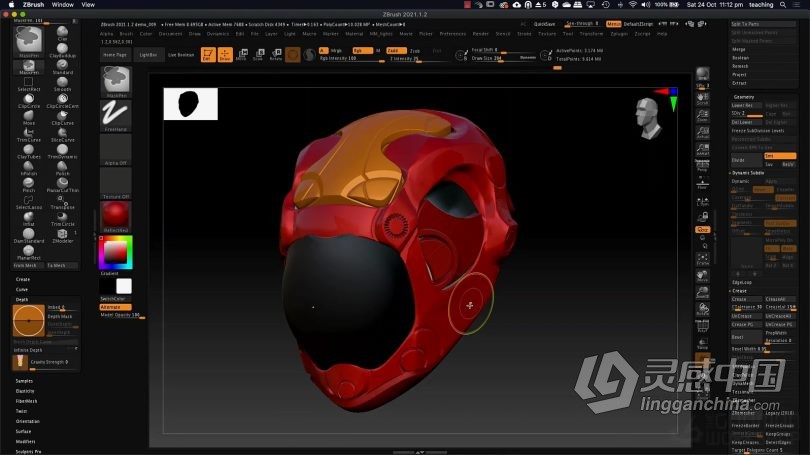The width and height of the screenshot is (810, 455).
Task: Select the SelectRect brush
Action: point(29,84)
